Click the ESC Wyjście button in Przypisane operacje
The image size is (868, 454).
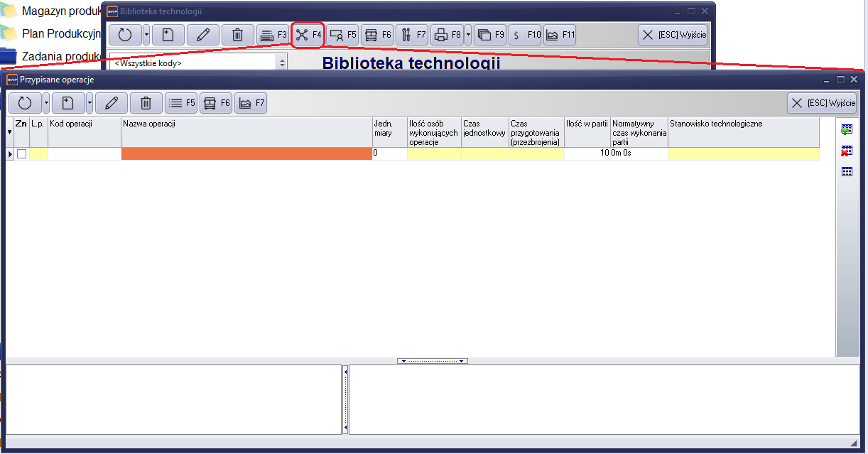coord(822,103)
